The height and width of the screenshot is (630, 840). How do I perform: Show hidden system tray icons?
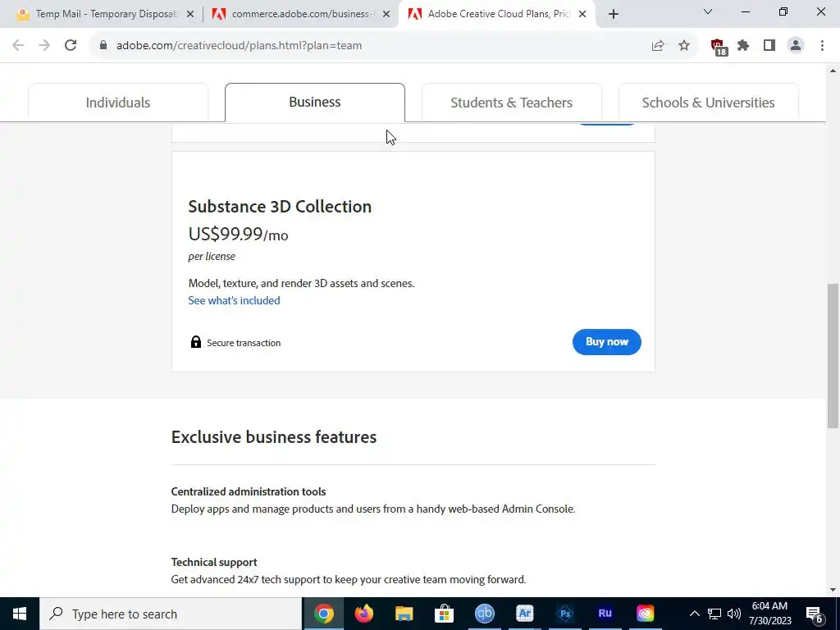click(694, 614)
